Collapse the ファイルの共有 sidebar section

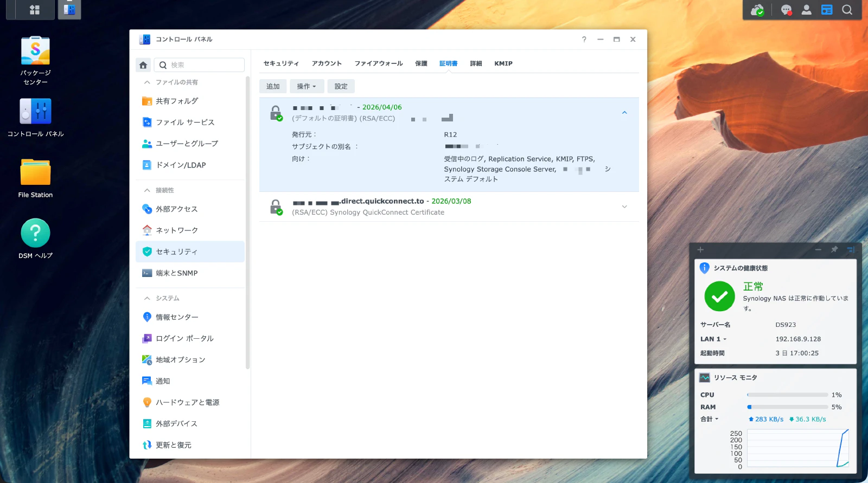coord(147,82)
